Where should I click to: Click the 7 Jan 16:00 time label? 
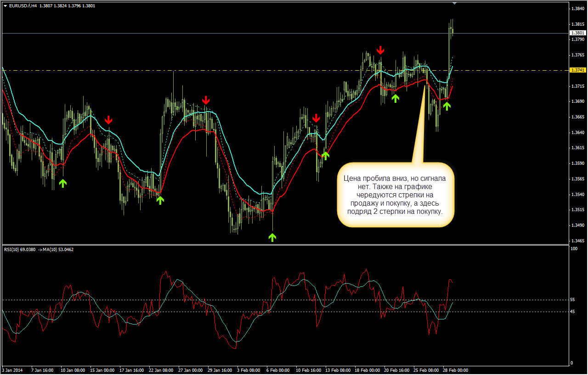pyautogui.click(x=42, y=370)
